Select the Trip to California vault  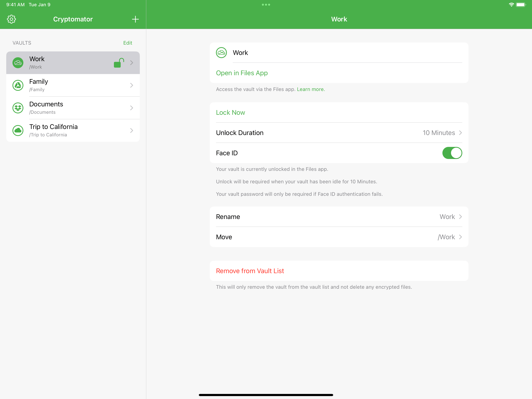pyautogui.click(x=73, y=130)
